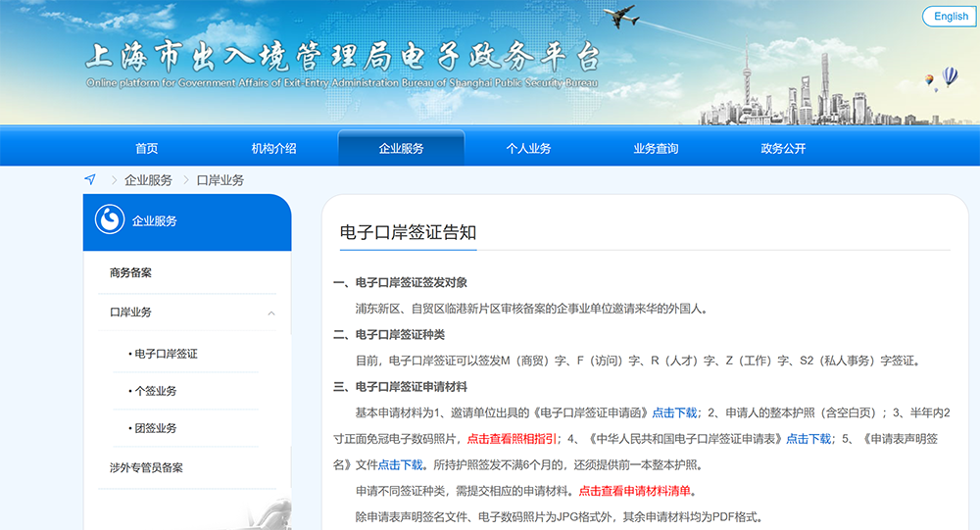Open the 机构介绍 navigation tab

pyautogui.click(x=273, y=149)
